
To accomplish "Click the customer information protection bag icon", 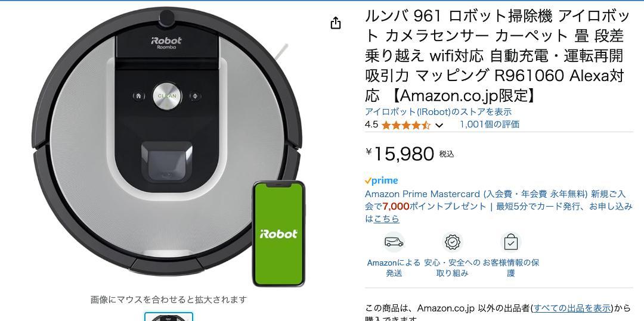I will click(x=511, y=242).
